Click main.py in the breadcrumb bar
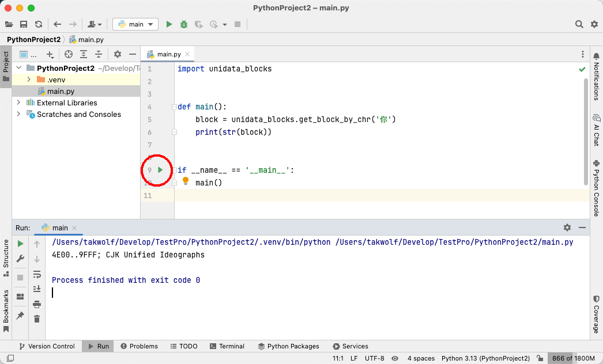This screenshot has height=364, width=603. click(x=86, y=40)
